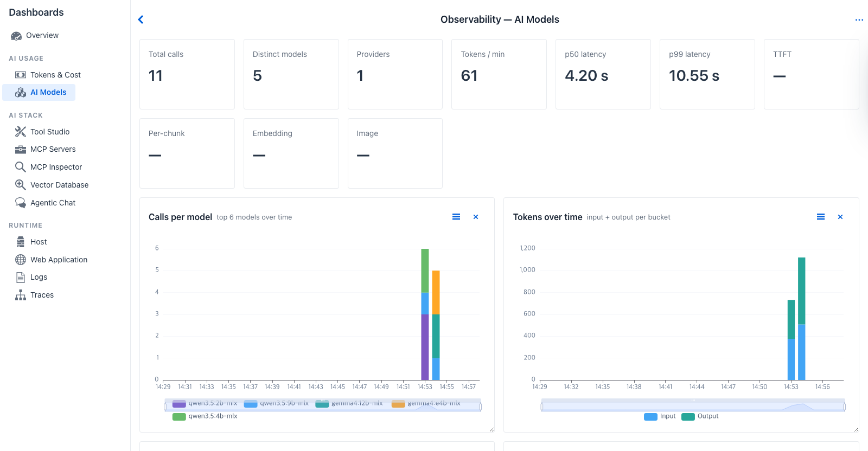Toggle gemma4:e4b-mlx legend series
This screenshot has width=868, height=451.
tap(426, 403)
